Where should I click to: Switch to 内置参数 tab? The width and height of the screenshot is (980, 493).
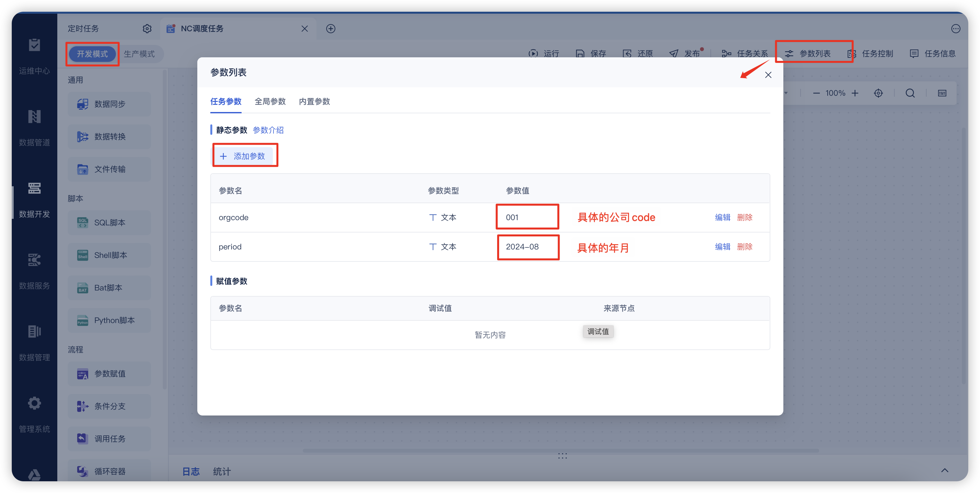314,102
